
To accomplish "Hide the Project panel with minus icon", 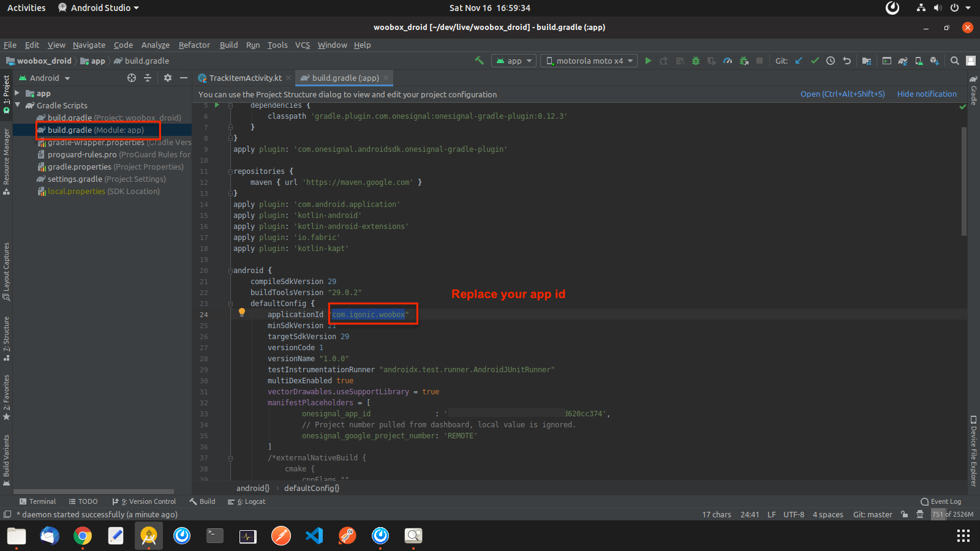I will tap(183, 78).
